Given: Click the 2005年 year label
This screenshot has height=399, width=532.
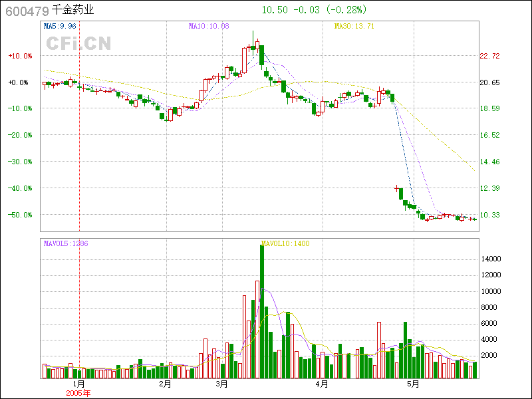Looking at the screenshot, I should coord(78,392).
